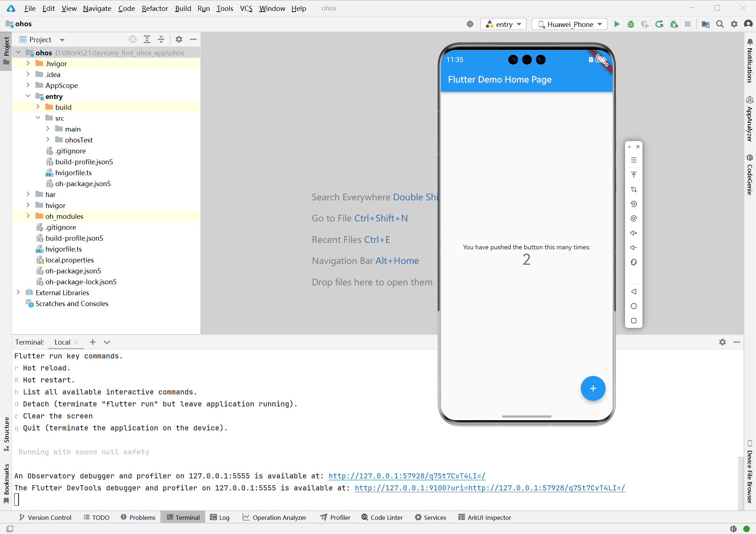Viewport: 756px width, 534px height.
Task: Start a debug session with the bug icon
Action: [x=630, y=24]
